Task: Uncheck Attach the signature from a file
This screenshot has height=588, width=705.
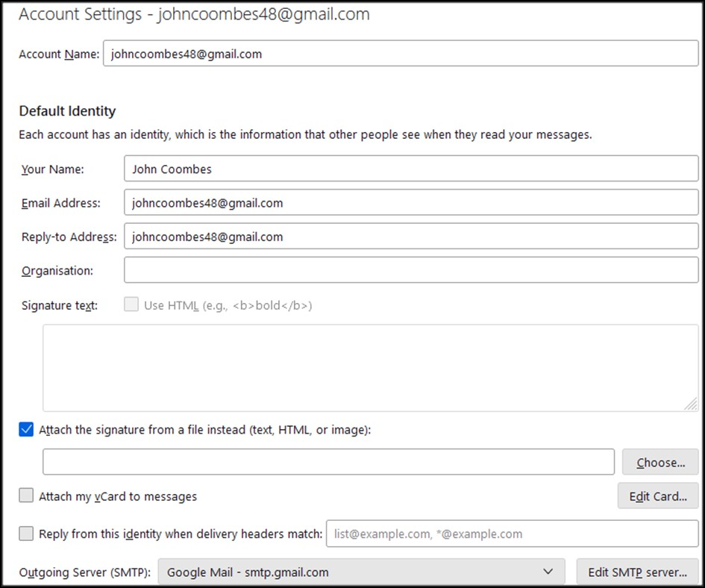Action: tap(27, 430)
